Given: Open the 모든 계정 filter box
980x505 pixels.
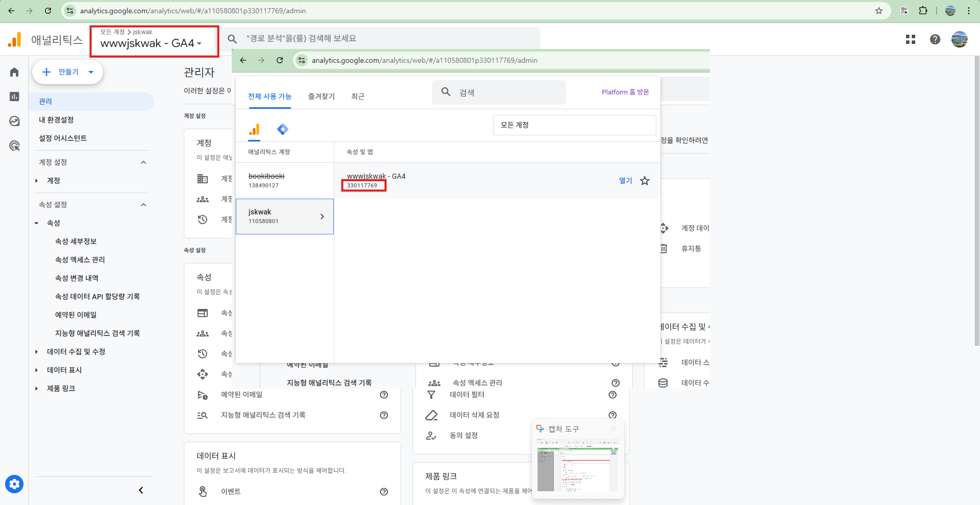Looking at the screenshot, I should (x=574, y=125).
